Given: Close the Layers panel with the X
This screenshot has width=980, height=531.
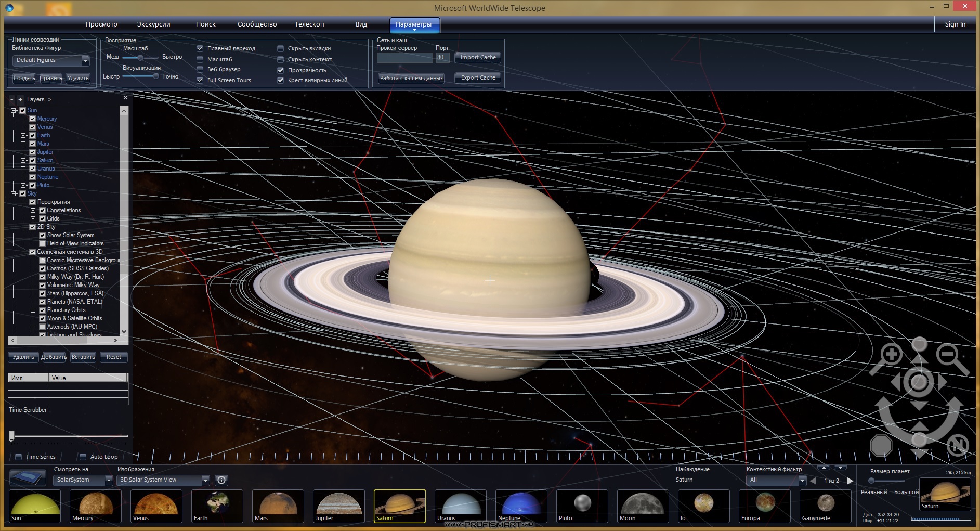Looking at the screenshot, I should point(125,98).
